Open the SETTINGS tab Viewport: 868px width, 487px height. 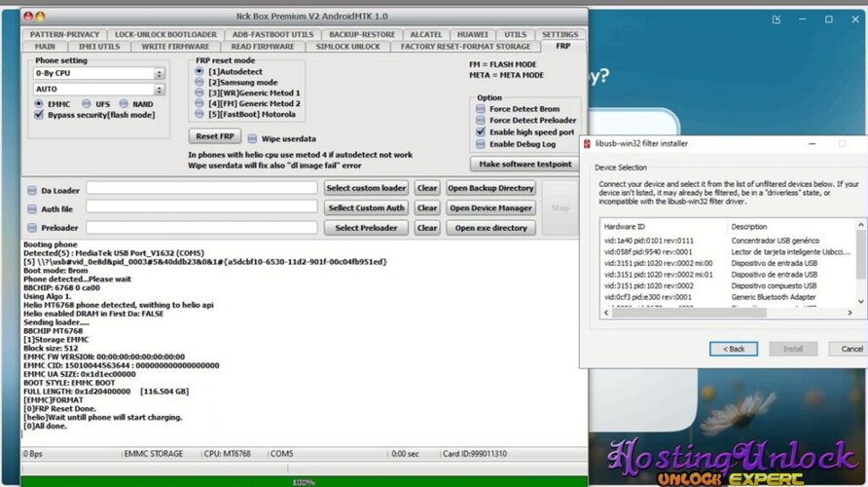pyautogui.click(x=560, y=34)
